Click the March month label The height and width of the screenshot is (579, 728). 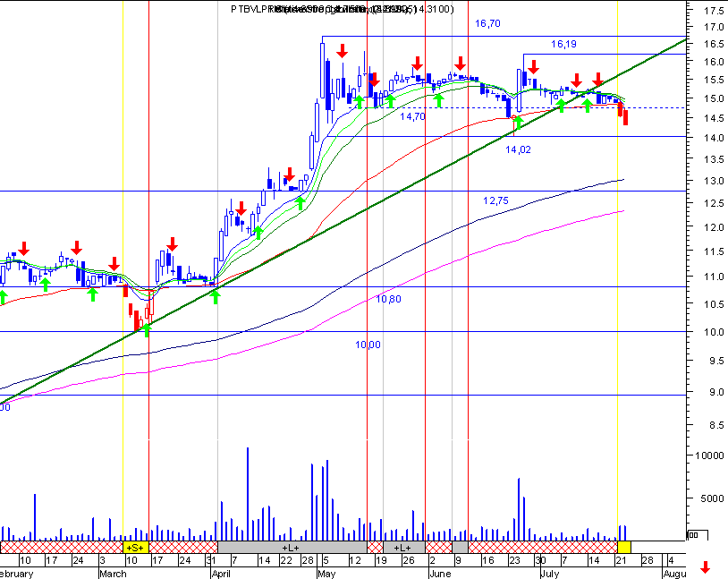[113, 574]
